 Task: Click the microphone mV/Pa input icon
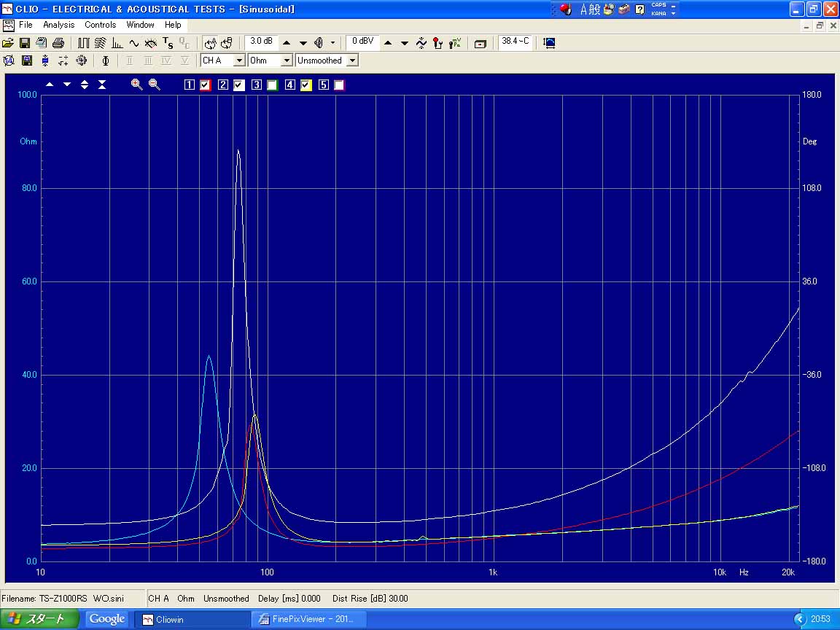456,43
